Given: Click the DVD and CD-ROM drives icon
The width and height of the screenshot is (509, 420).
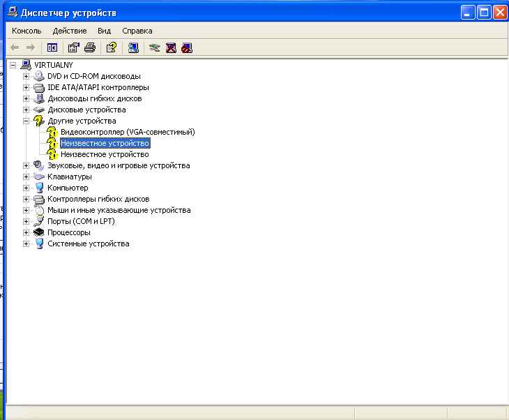Looking at the screenshot, I should tap(39, 76).
